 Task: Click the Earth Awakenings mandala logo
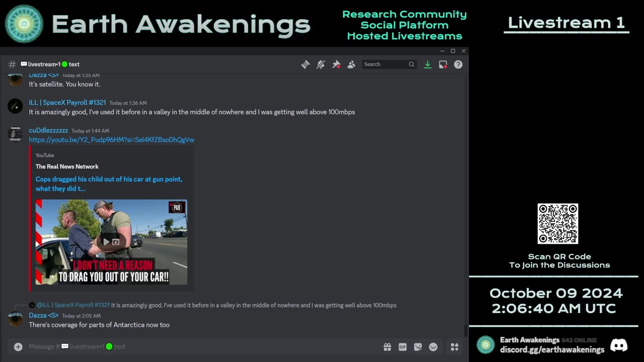point(24,24)
